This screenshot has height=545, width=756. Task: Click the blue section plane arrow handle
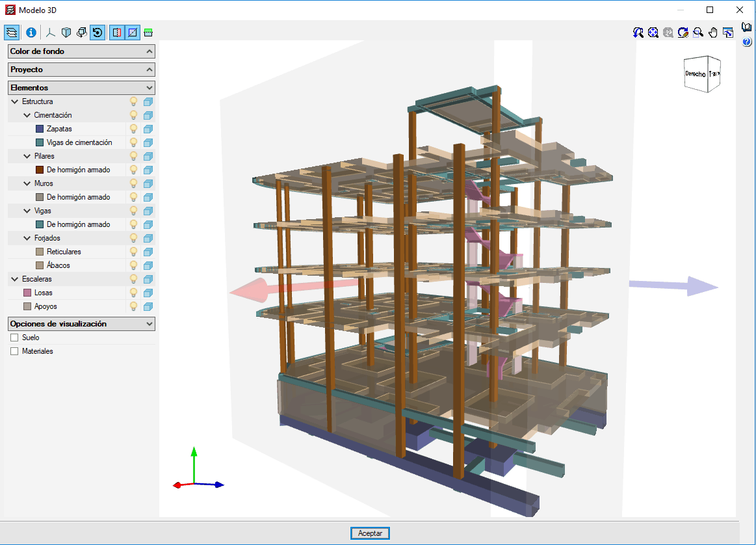tap(701, 287)
